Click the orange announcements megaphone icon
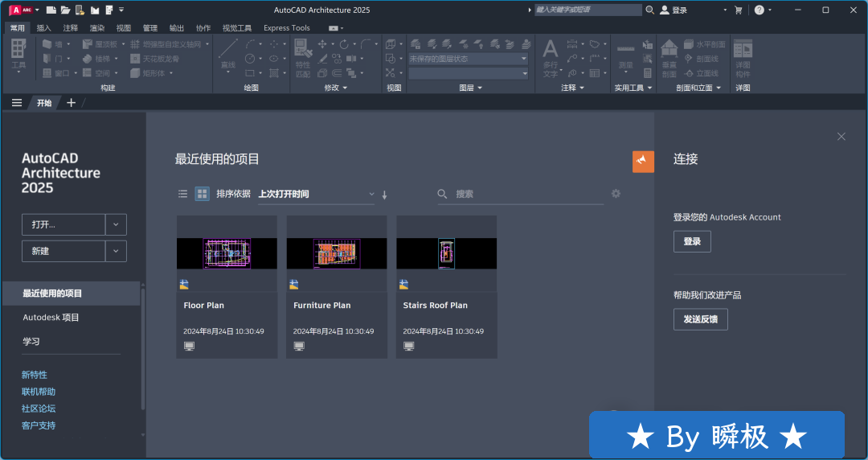 click(x=643, y=162)
